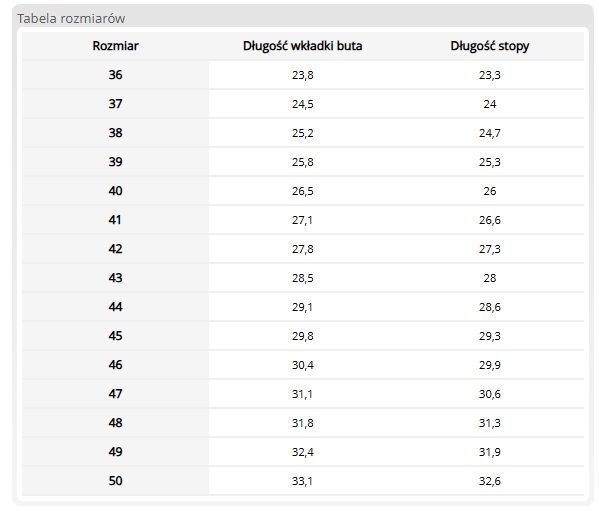Click the Długość wkładki buta header

point(303,46)
